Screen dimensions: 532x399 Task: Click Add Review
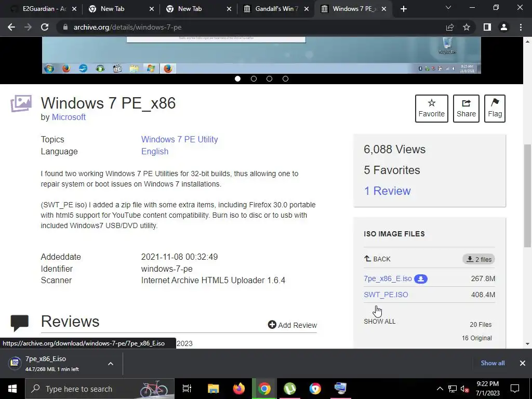pyautogui.click(x=292, y=325)
